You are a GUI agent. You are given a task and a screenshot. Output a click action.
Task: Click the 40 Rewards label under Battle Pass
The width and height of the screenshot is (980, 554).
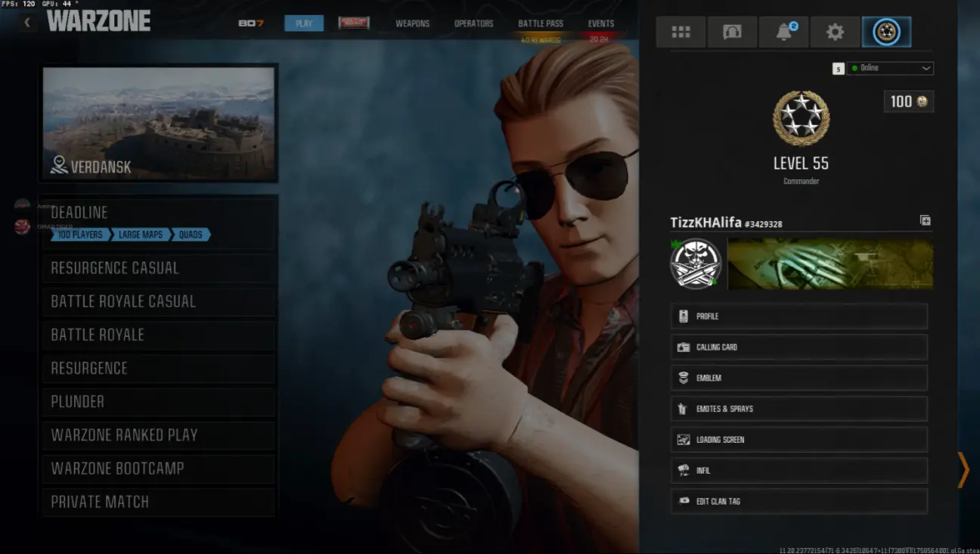pos(541,39)
